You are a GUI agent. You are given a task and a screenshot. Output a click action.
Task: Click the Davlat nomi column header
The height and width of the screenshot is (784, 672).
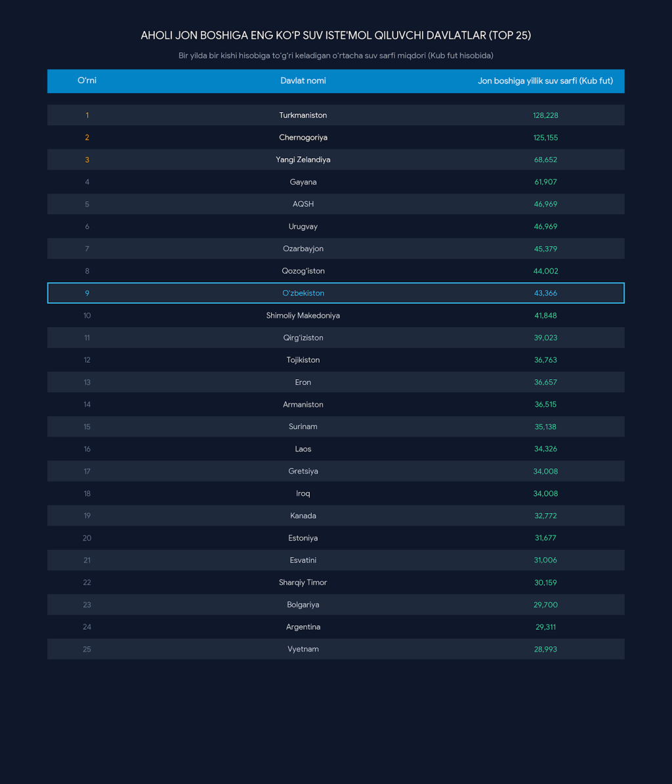click(x=303, y=81)
